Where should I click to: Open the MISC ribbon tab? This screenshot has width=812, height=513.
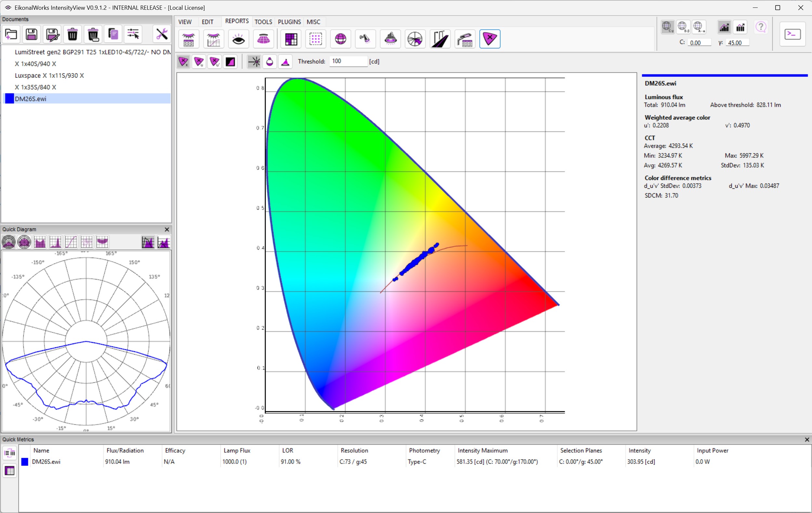click(313, 22)
